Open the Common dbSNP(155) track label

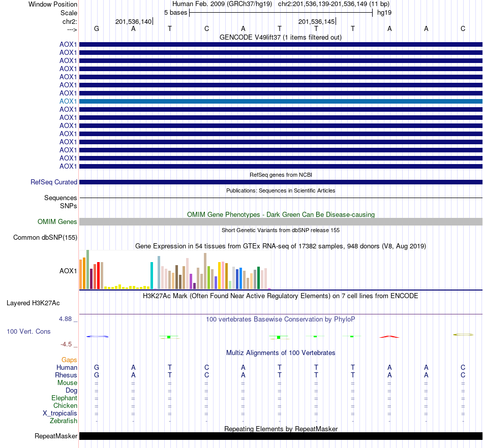pyautogui.click(x=45, y=238)
